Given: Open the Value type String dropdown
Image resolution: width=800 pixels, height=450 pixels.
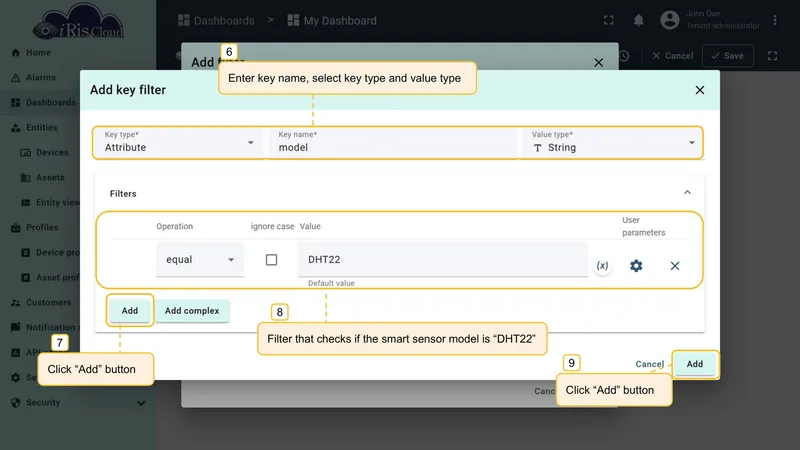Looking at the screenshot, I should pyautogui.click(x=612, y=143).
